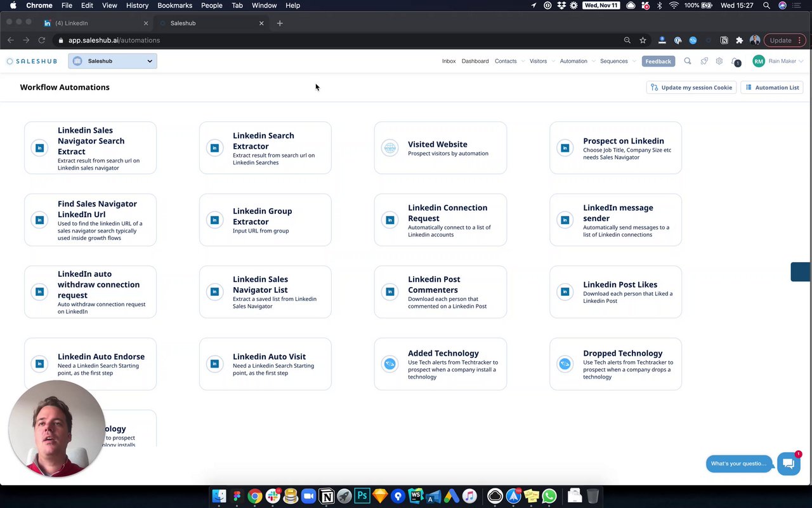Go back using Chrome's back arrow
This screenshot has height=508, width=812.
click(11, 40)
